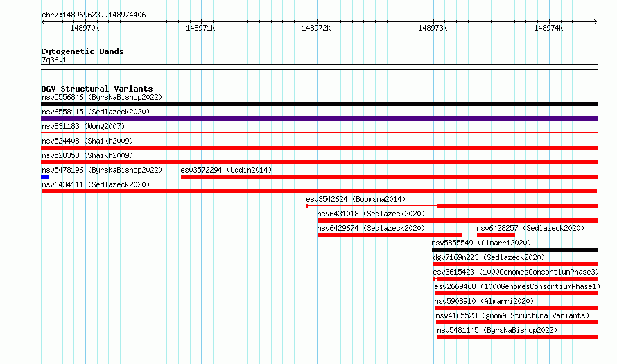617x364 pixels.
Task: Click the 148974k ruler tick label
Action: pos(548,28)
